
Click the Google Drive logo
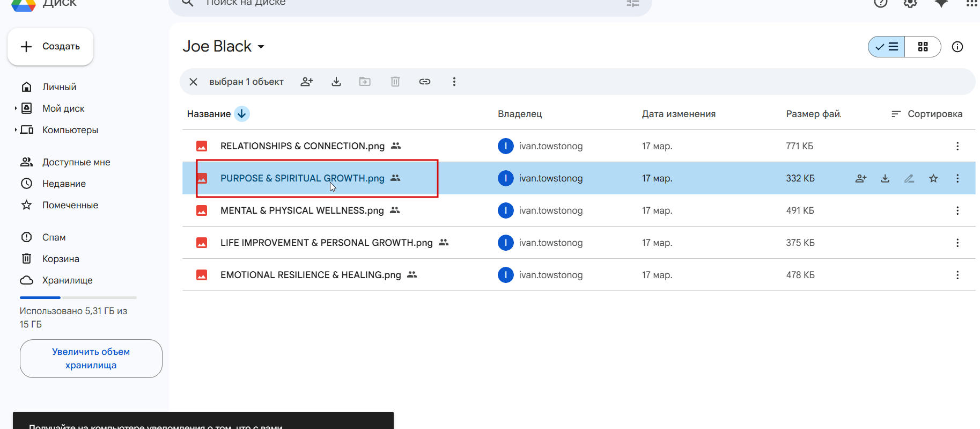tap(23, 4)
